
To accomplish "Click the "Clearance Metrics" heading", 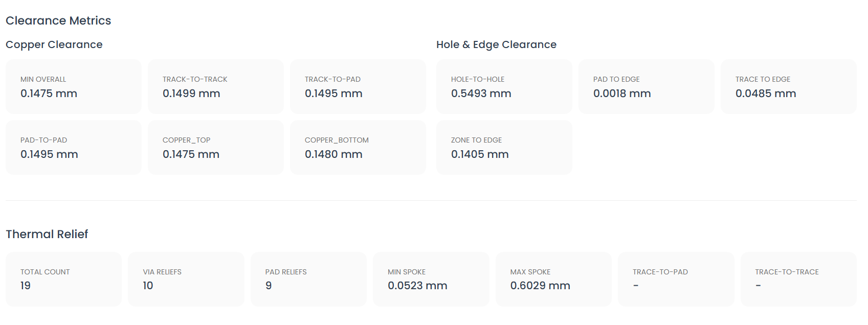I will tap(58, 20).
